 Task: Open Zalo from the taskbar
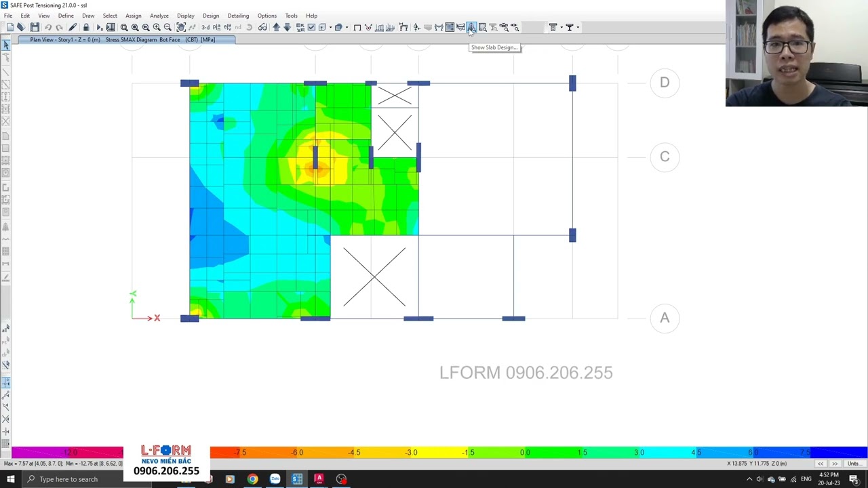click(275, 479)
